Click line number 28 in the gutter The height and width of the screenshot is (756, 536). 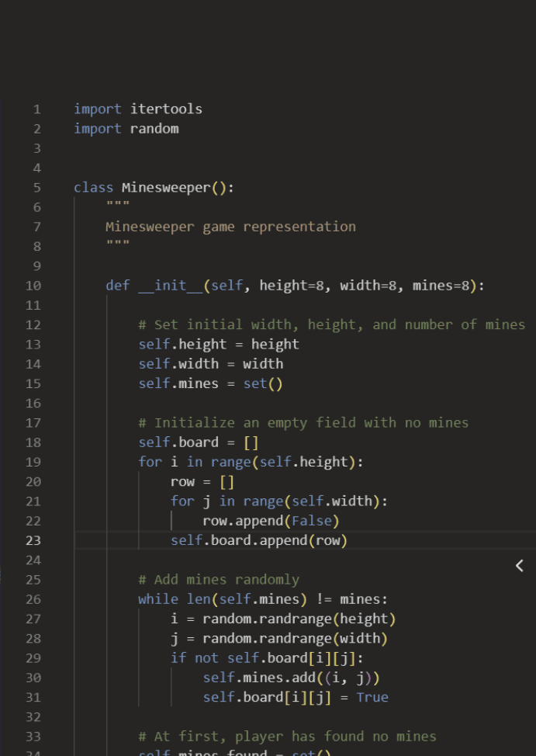[33, 640]
